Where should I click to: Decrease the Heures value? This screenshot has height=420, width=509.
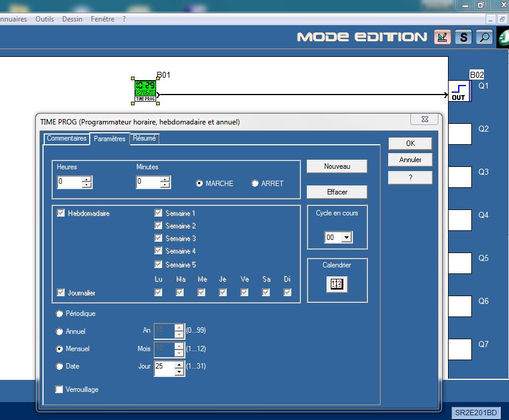click(x=86, y=185)
